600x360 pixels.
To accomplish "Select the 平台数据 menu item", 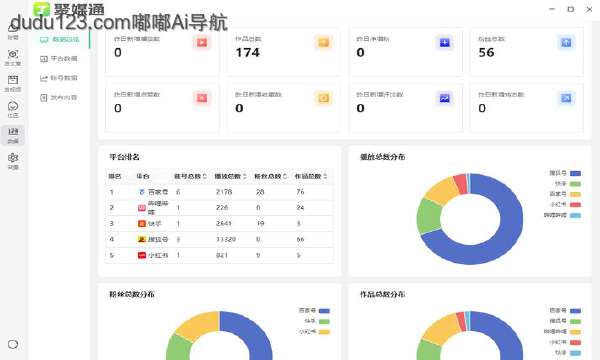I will click(59, 59).
